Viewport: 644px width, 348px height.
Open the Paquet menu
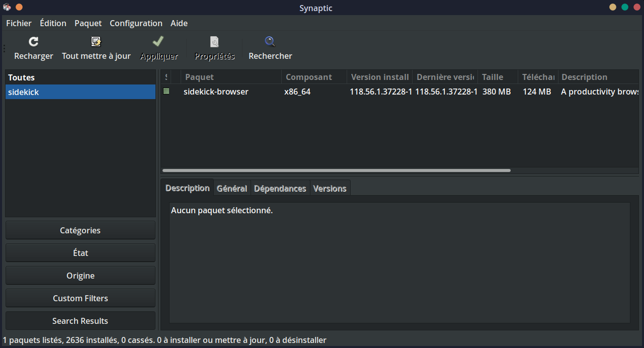pyautogui.click(x=88, y=23)
